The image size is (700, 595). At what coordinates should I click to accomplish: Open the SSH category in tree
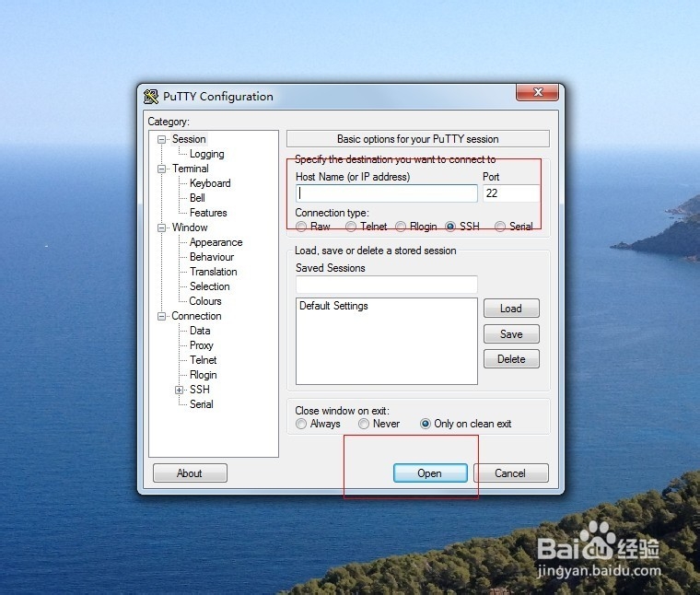point(200,390)
